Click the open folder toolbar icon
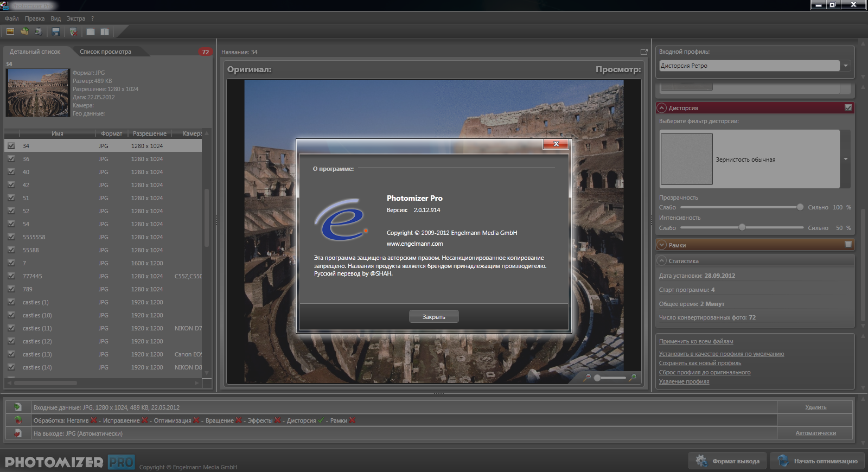Viewport: 868px width, 472px height. 24,31
